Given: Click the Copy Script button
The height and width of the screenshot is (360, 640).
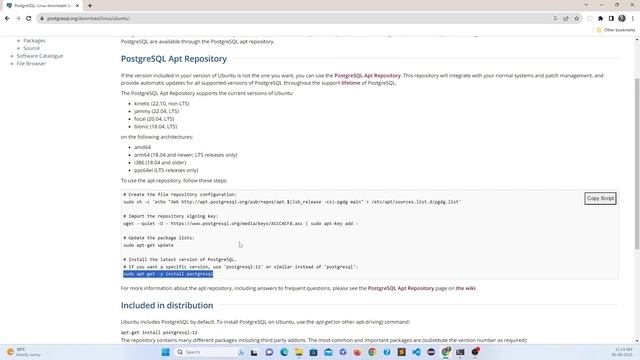Looking at the screenshot, I should [x=600, y=198].
